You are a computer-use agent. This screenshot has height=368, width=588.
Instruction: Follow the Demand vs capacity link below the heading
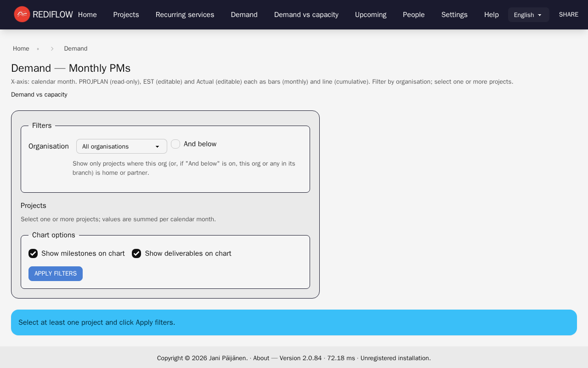click(39, 95)
